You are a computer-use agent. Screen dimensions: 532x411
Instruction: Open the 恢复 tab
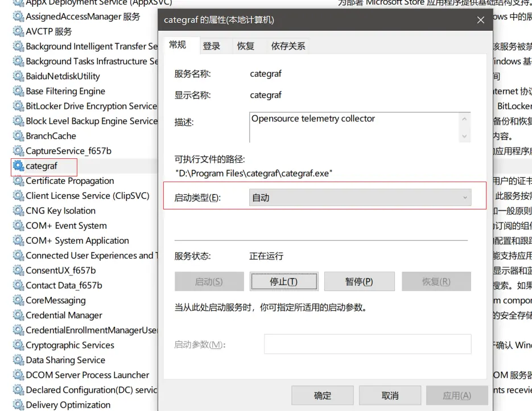[246, 46]
